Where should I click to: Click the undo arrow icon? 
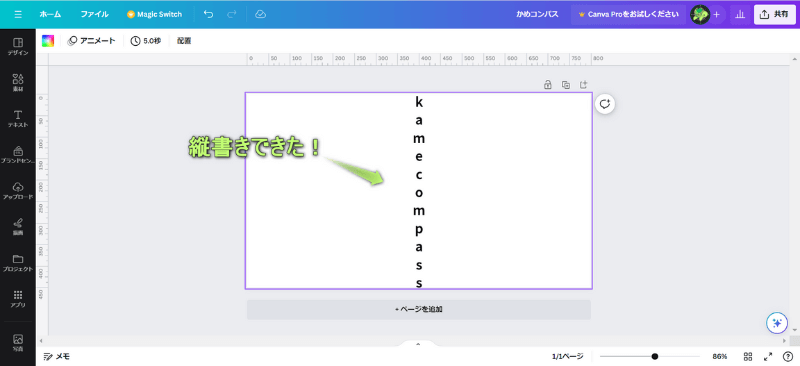point(208,14)
